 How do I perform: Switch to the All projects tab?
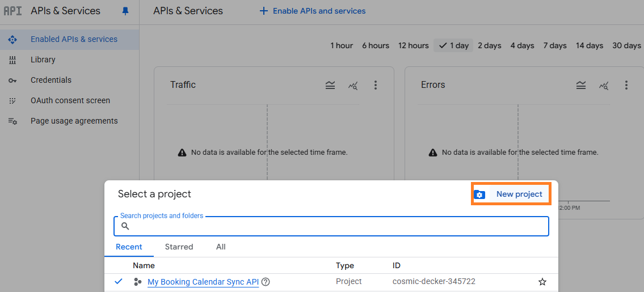coord(221,247)
